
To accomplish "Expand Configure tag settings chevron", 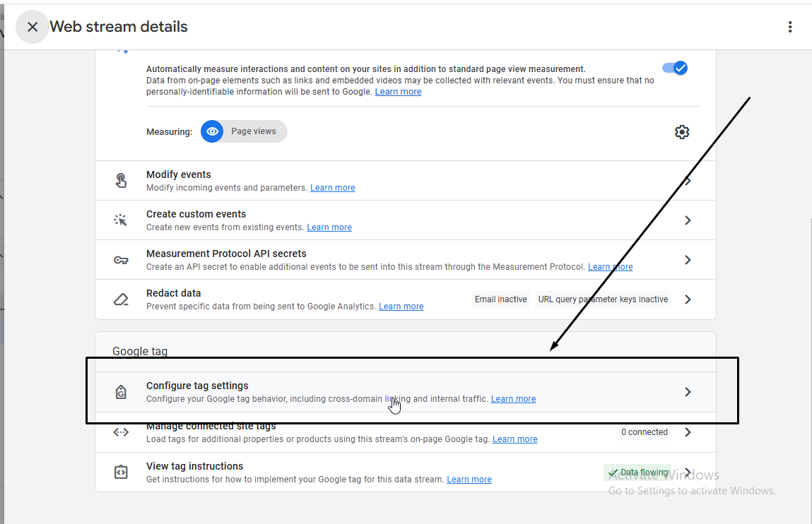I will (x=688, y=392).
